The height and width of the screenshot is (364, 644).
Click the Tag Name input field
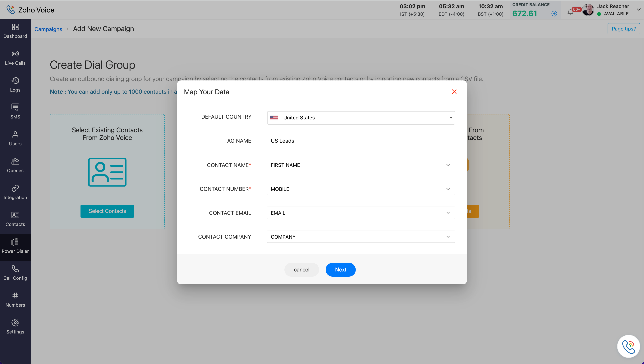[x=361, y=141]
